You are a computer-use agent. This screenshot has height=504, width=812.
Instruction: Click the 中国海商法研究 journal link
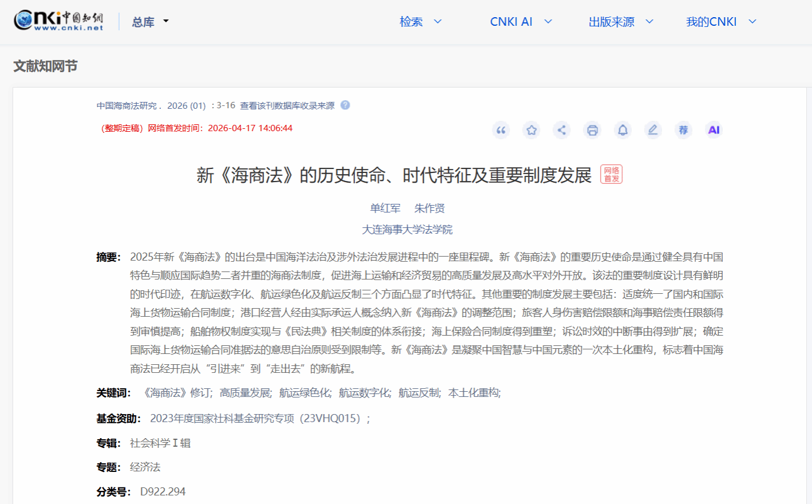pyautogui.click(x=127, y=106)
